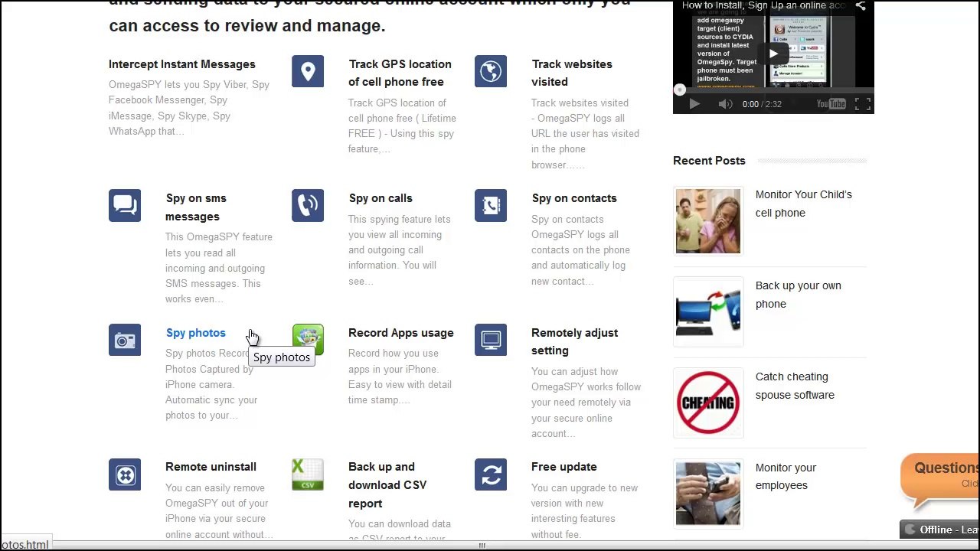Click the Monitor your employees thumbnail
Image resolution: width=980 pixels, height=551 pixels.
pos(708,494)
